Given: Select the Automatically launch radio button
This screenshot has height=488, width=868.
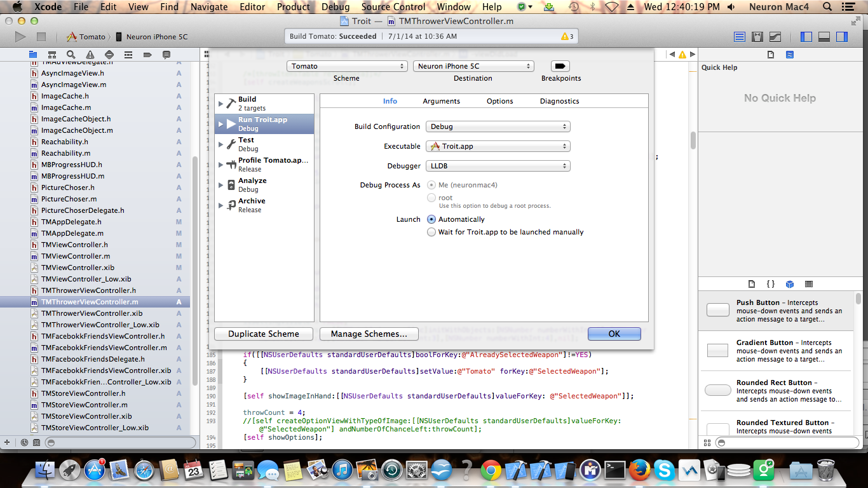Looking at the screenshot, I should (x=431, y=219).
